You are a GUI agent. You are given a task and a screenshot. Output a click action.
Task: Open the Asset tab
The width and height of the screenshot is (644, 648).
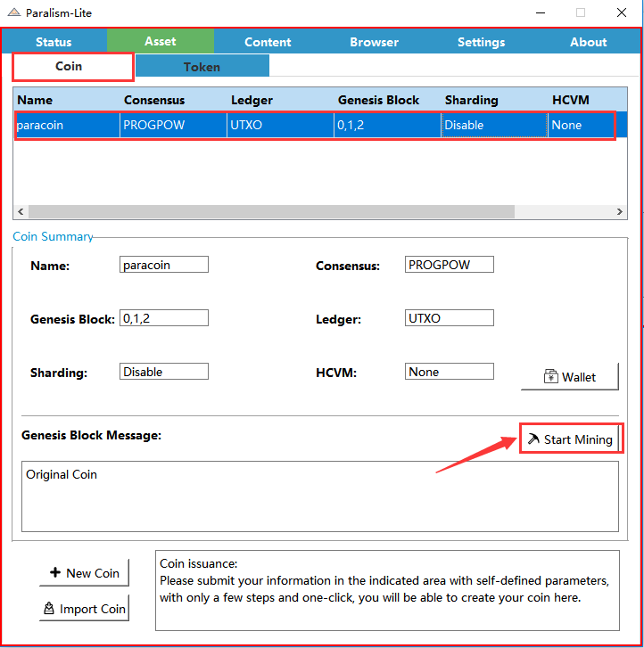(x=161, y=41)
